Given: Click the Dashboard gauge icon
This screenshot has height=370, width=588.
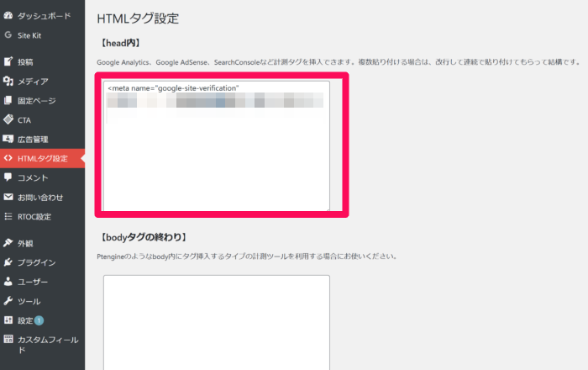Looking at the screenshot, I should 8,15.
